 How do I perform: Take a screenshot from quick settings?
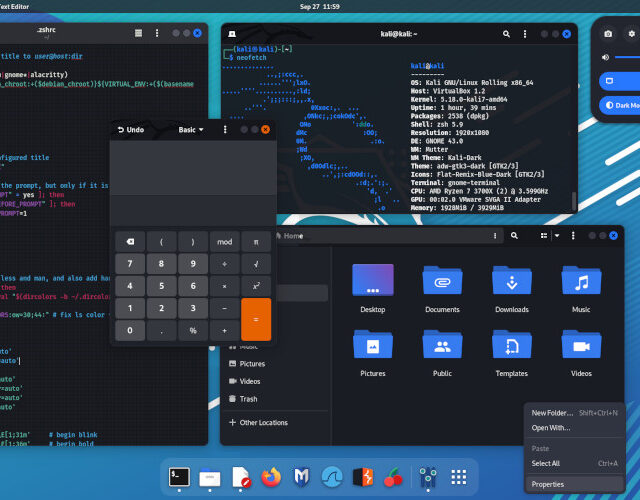pos(608,34)
